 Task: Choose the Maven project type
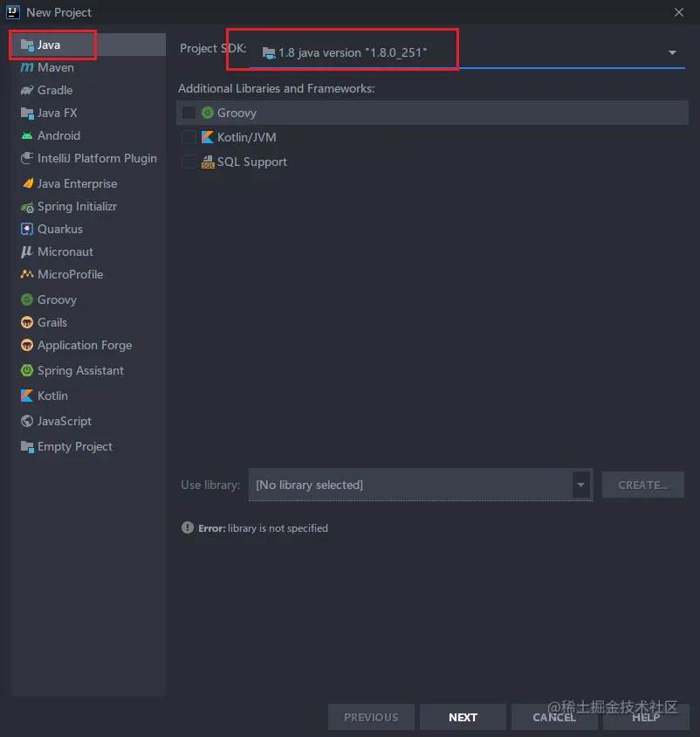point(88,68)
